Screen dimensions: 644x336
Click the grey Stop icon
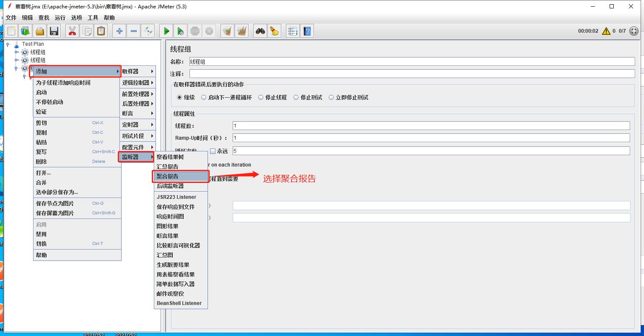pos(195,31)
